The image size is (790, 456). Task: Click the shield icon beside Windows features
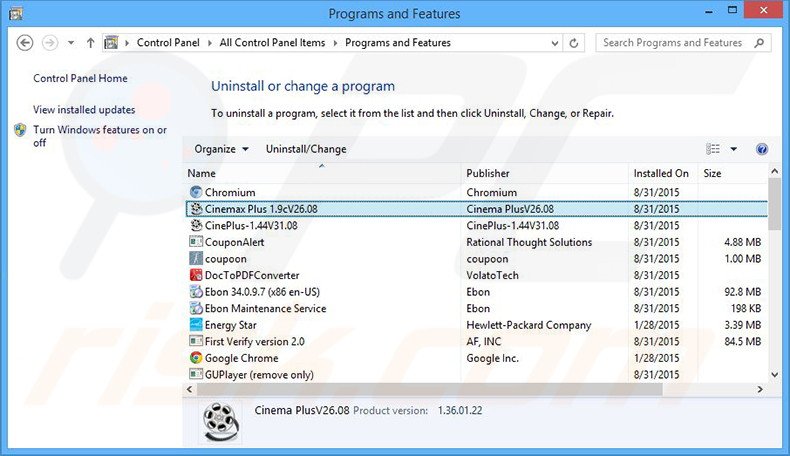20,130
